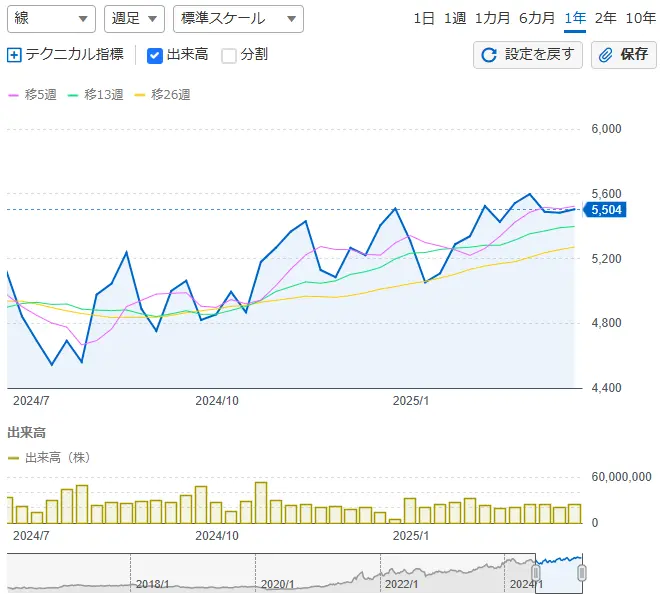Toggle the 移5週 moving average legend
Screen dimensions: 660x594
[x=32, y=95]
